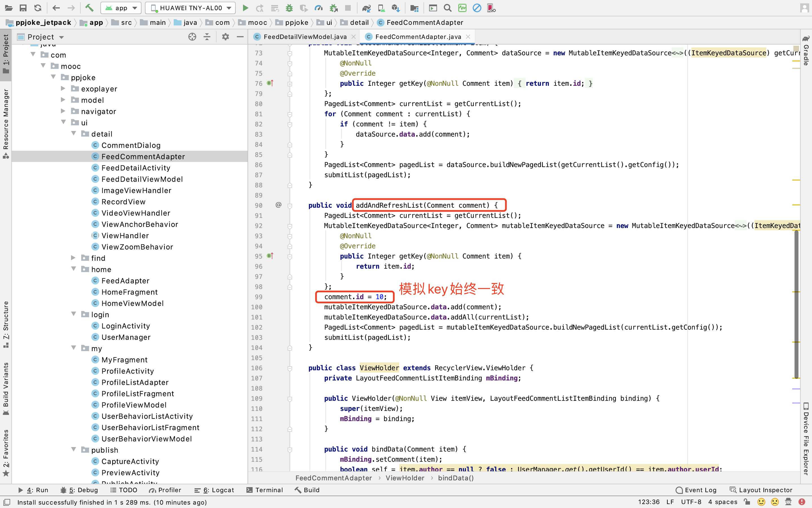Search everywhere with magnifier icon
Viewport: 812px width, 508px height.
[448, 8]
